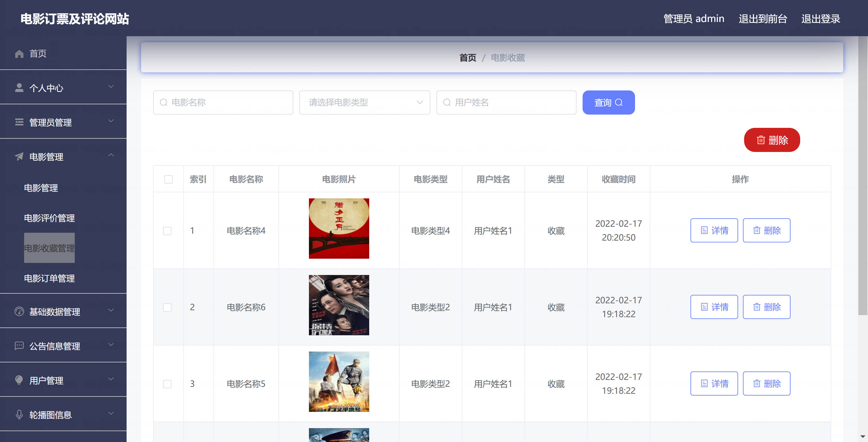Open 电影评价管理 submenu item
This screenshot has height=442, width=868.
tap(49, 218)
